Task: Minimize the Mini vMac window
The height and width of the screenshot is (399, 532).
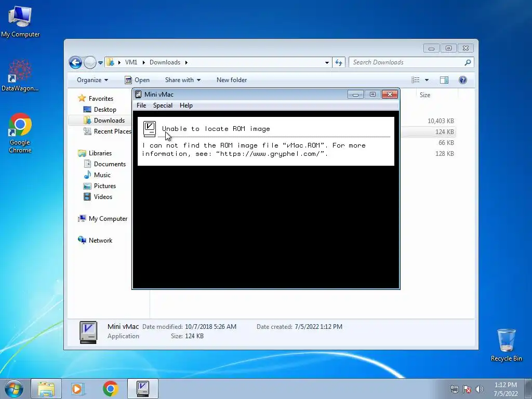Action: (x=355, y=95)
